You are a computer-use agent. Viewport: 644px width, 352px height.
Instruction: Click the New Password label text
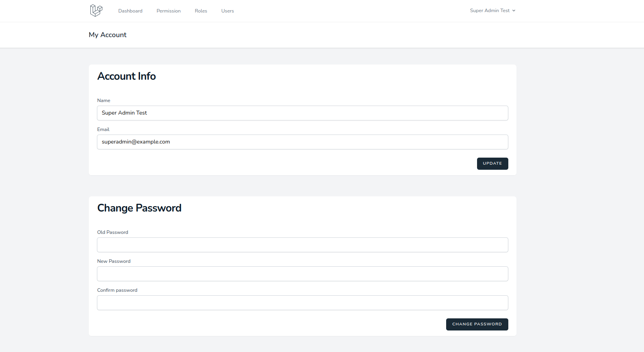(x=114, y=261)
